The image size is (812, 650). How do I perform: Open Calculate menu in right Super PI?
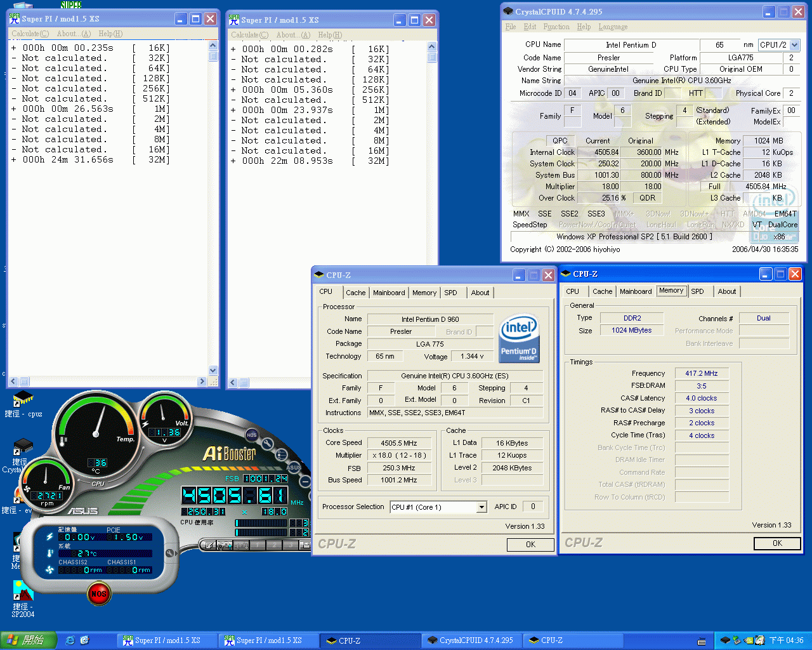click(x=249, y=35)
